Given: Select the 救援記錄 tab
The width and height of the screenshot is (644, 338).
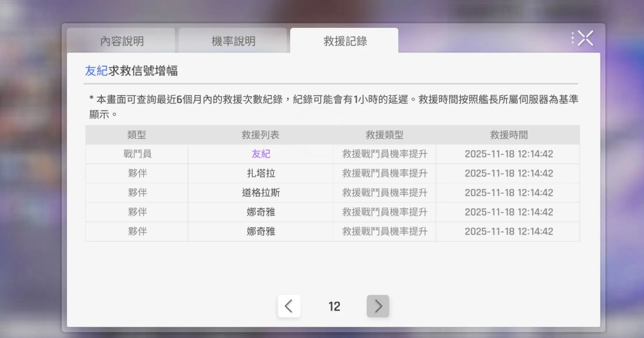Looking at the screenshot, I should pyautogui.click(x=345, y=41).
